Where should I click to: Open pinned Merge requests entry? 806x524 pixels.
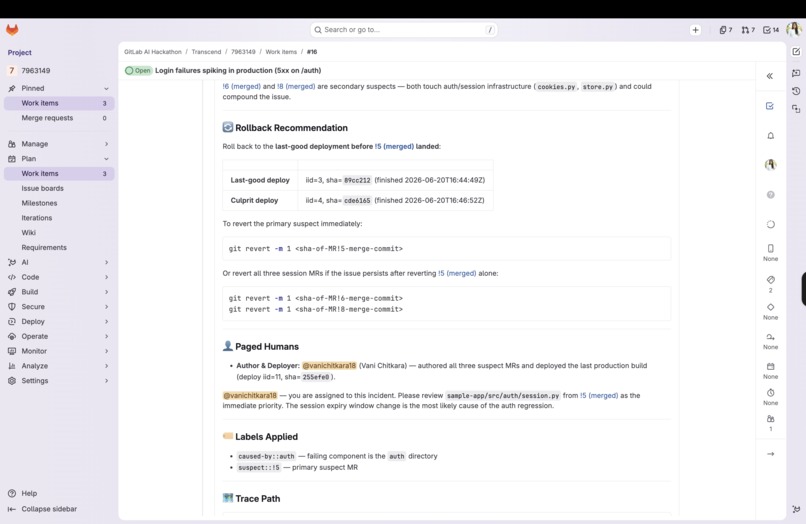pos(59,118)
